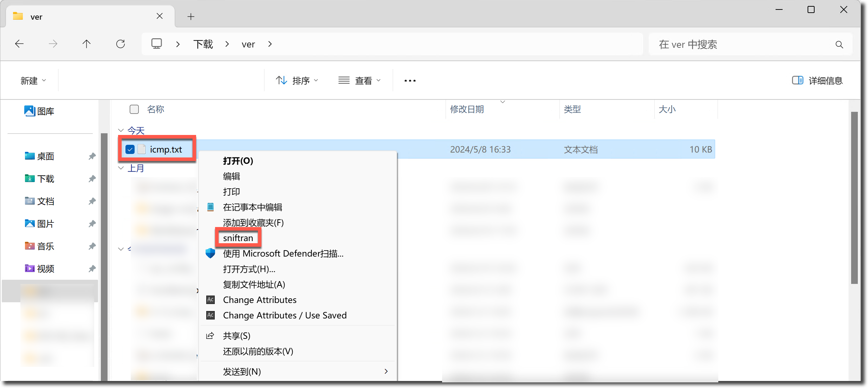Click the Share option in context menu
Viewport: 868px width, 388px height.
[237, 336]
